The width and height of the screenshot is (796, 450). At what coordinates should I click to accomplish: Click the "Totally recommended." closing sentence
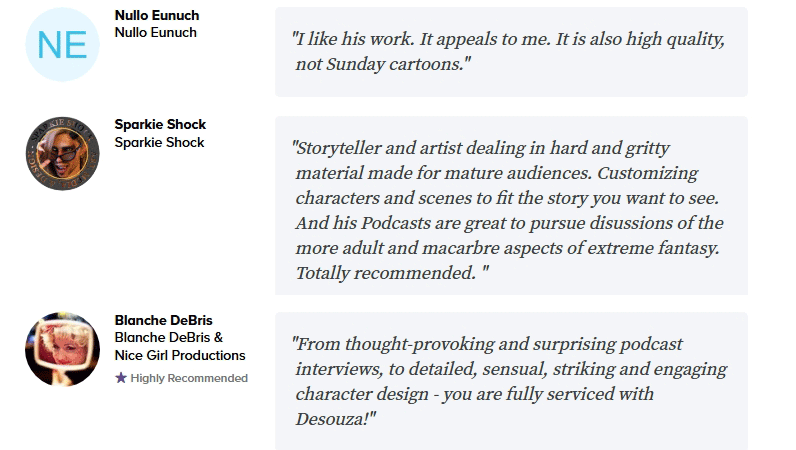[x=385, y=273]
